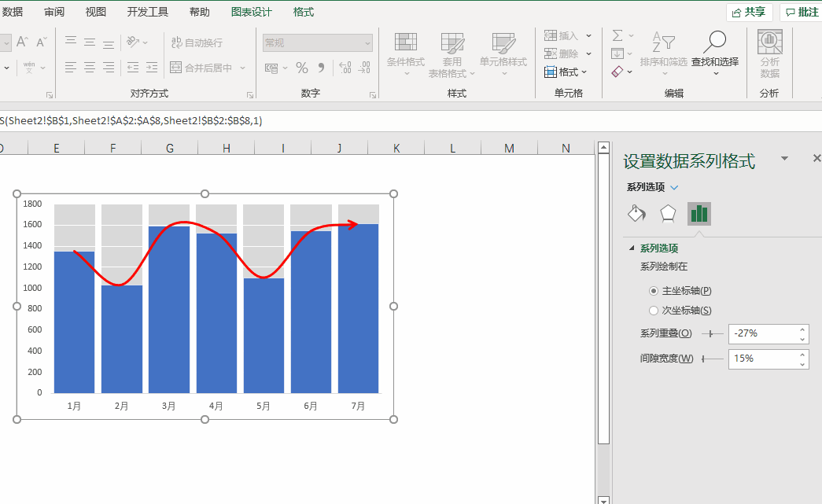Click in the formula bar text
Viewport: 822px width, 504px height.
(131, 120)
